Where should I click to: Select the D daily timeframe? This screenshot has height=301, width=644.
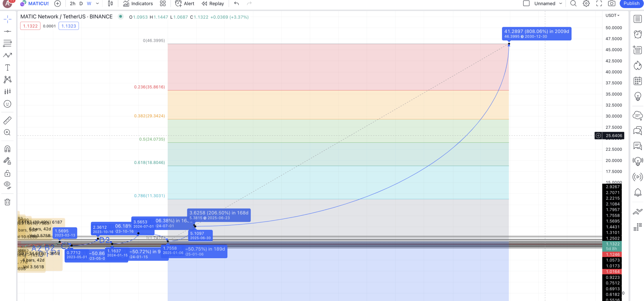(81, 3)
